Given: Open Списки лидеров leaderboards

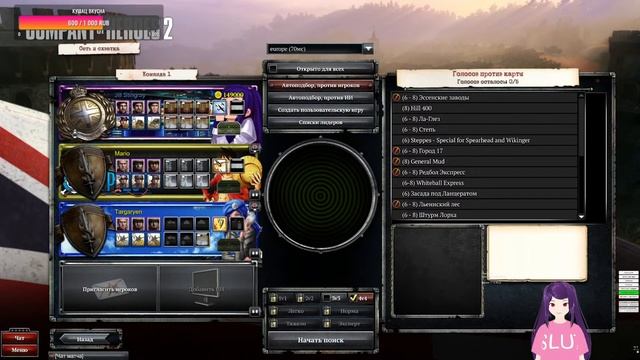Looking at the screenshot, I should click(x=320, y=122).
